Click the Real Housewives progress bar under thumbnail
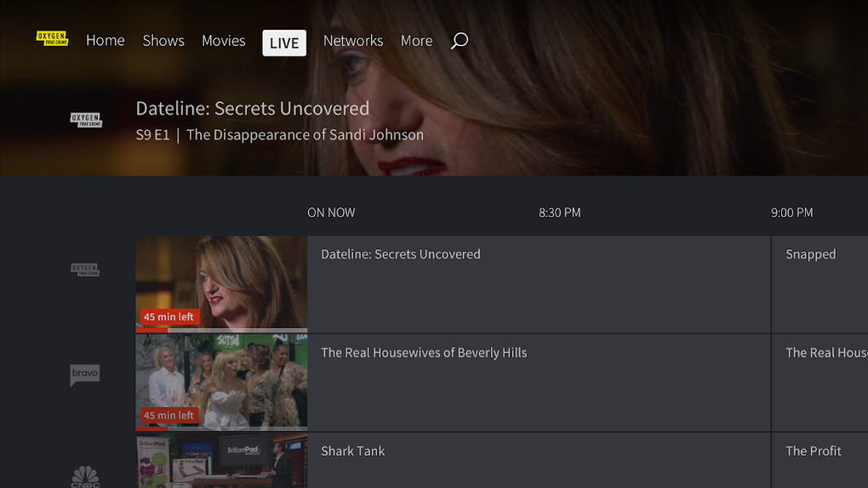868x488 pixels. [x=221, y=428]
